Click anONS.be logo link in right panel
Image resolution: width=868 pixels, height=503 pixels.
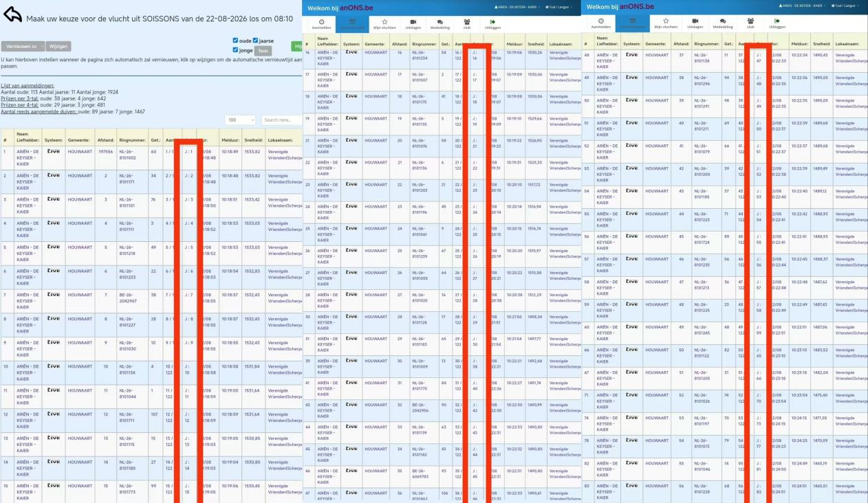tap(637, 6)
